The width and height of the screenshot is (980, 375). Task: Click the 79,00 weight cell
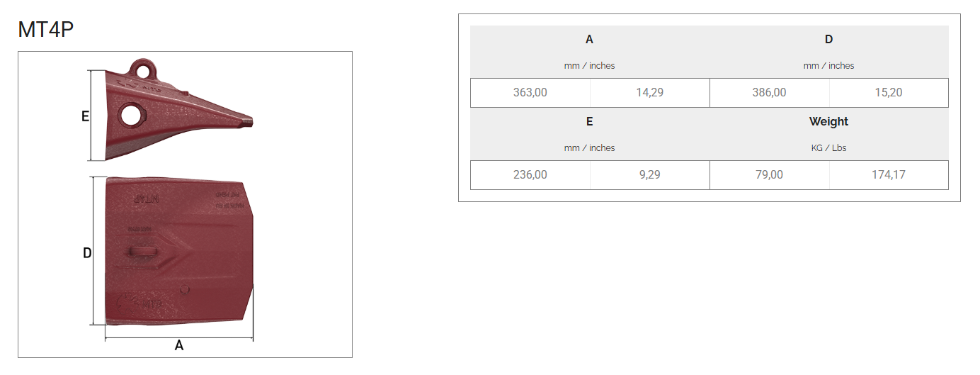[x=769, y=175]
